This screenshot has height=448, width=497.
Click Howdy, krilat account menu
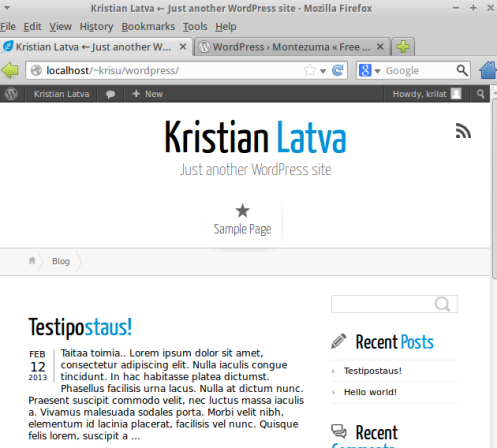pos(427,94)
